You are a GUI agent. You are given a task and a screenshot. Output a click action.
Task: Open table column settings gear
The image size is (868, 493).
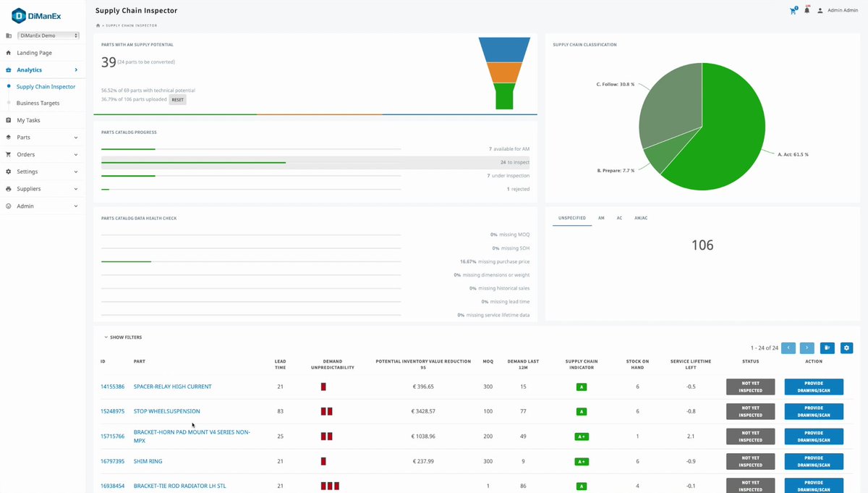[x=846, y=347]
